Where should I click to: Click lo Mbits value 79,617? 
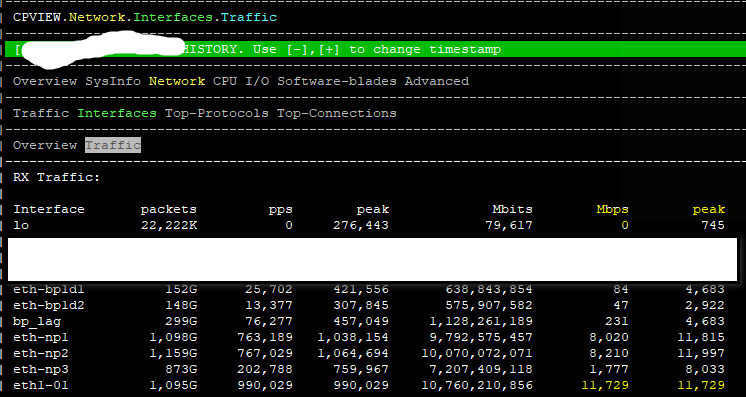click(x=509, y=225)
